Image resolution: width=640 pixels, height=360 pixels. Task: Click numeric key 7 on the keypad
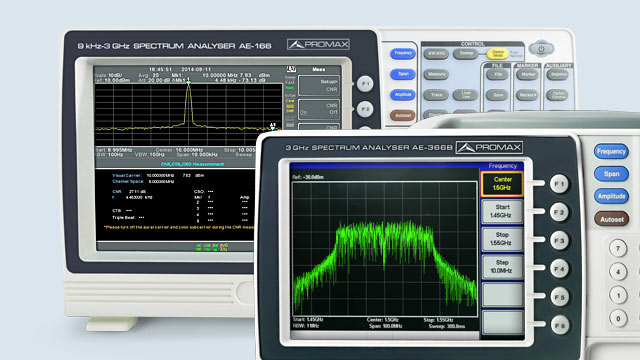pos(618,248)
